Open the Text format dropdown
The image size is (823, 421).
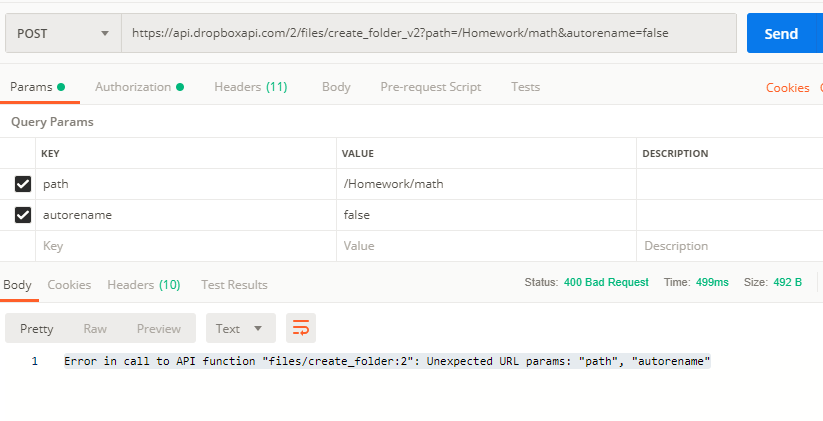[240, 328]
